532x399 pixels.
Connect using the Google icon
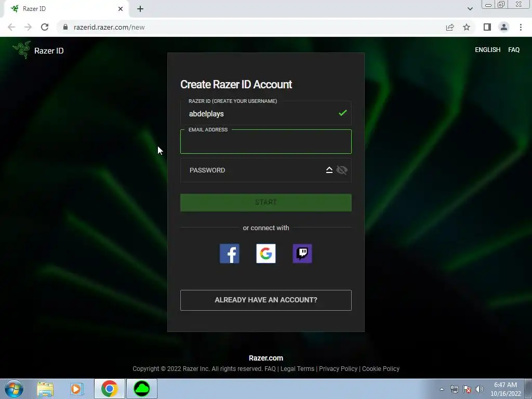pyautogui.click(x=266, y=254)
